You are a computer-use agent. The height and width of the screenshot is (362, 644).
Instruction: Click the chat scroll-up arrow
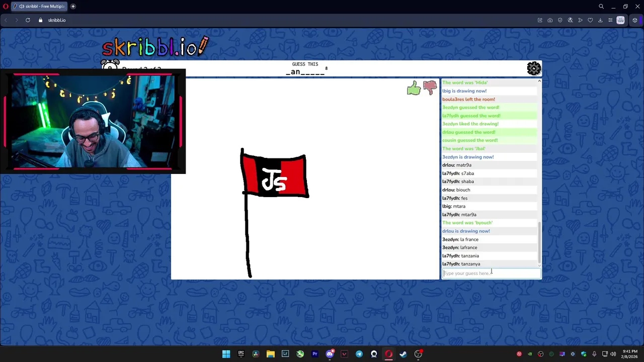(x=539, y=81)
